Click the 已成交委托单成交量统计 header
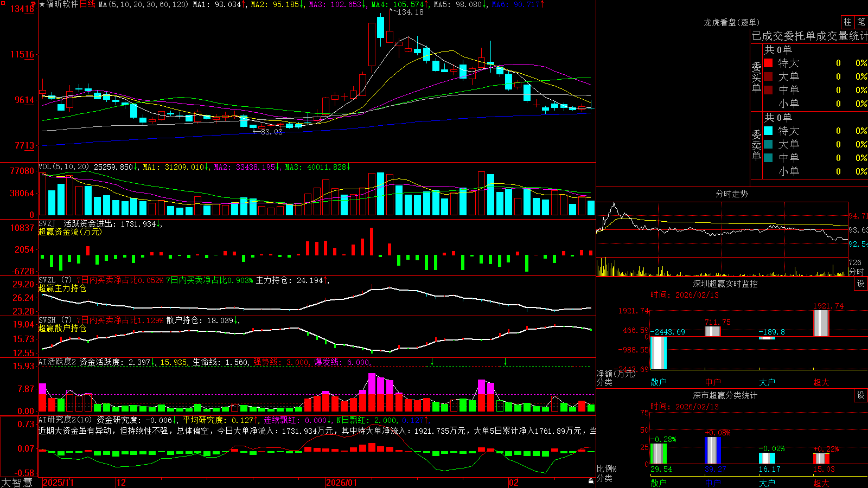The width and height of the screenshot is (868, 488). (809, 36)
